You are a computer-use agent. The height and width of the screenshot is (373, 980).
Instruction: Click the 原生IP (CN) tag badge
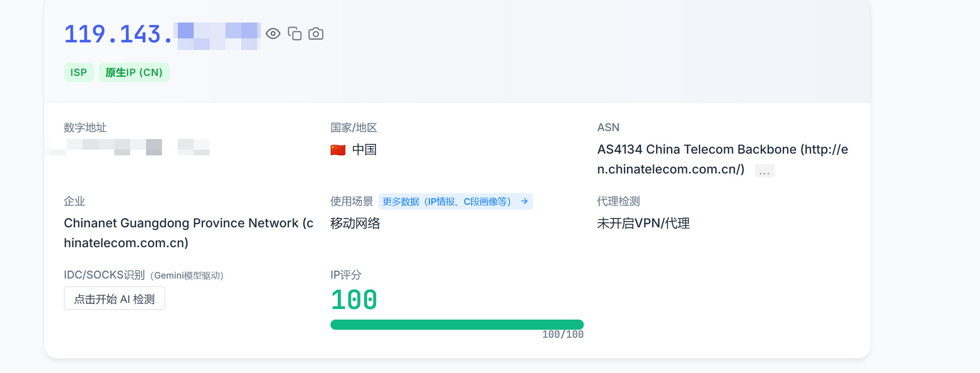(134, 72)
